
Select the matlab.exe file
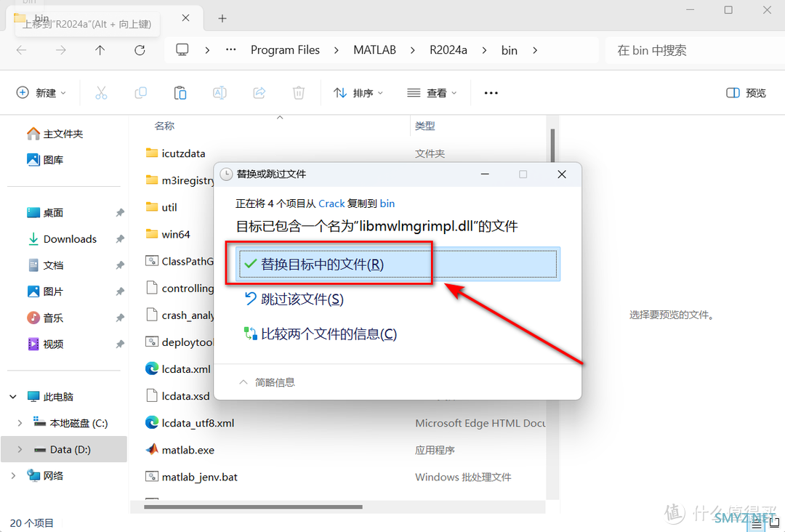pyautogui.click(x=180, y=450)
